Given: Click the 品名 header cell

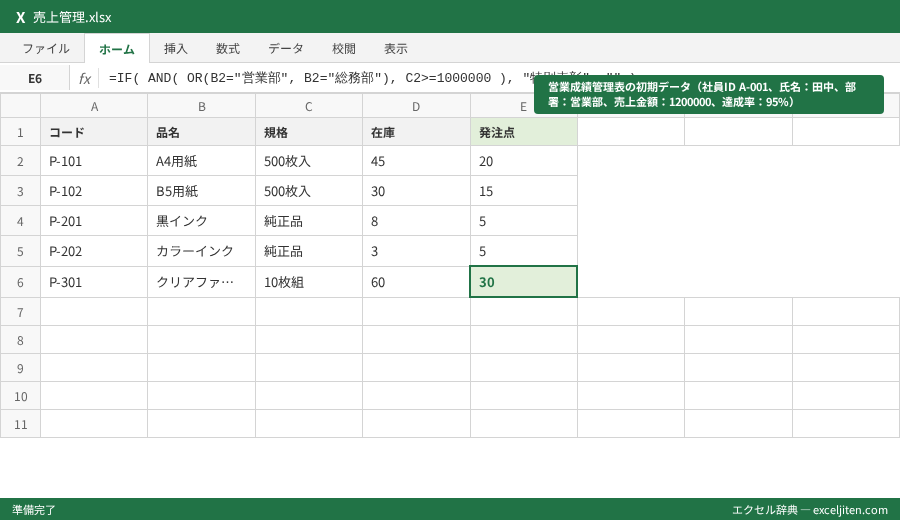Looking at the screenshot, I should (x=201, y=133).
